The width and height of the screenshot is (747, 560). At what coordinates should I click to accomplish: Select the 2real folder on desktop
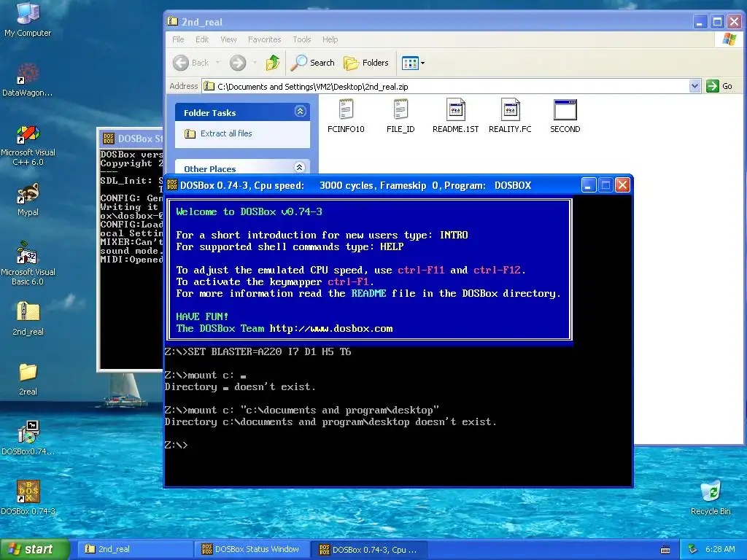coord(28,379)
